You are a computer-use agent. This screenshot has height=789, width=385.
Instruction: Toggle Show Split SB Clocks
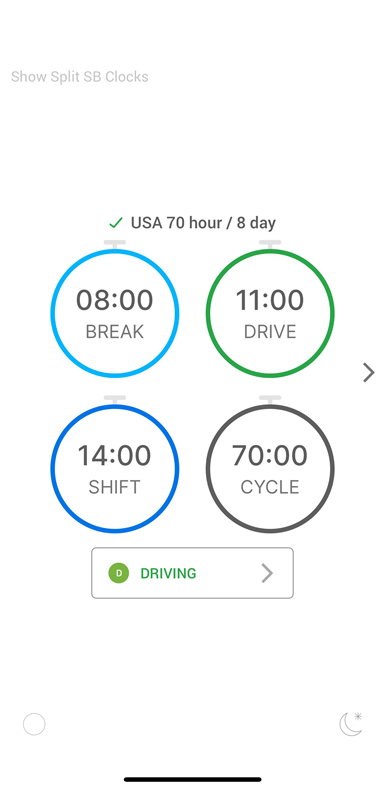pos(80,77)
